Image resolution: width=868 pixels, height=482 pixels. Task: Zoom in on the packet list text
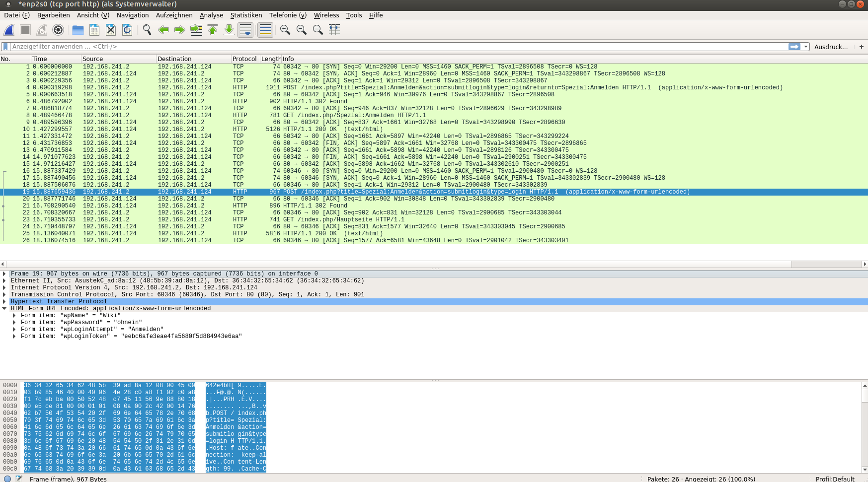pyautogui.click(x=285, y=30)
